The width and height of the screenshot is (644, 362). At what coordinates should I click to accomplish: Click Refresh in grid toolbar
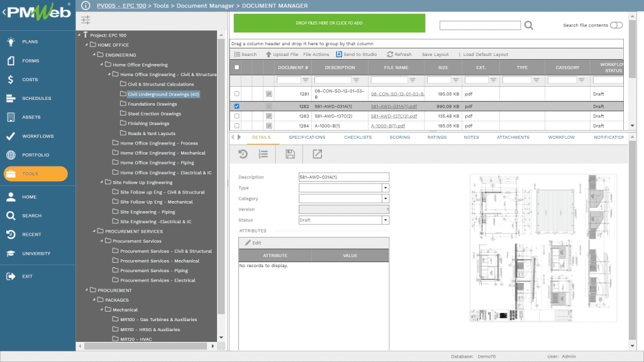tap(399, 54)
